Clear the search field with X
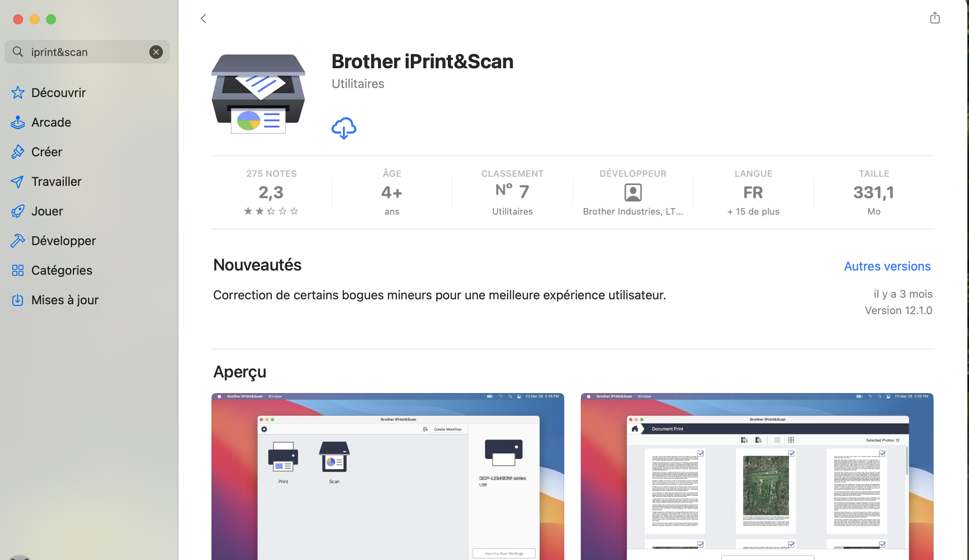The height and width of the screenshot is (560, 969). click(156, 52)
